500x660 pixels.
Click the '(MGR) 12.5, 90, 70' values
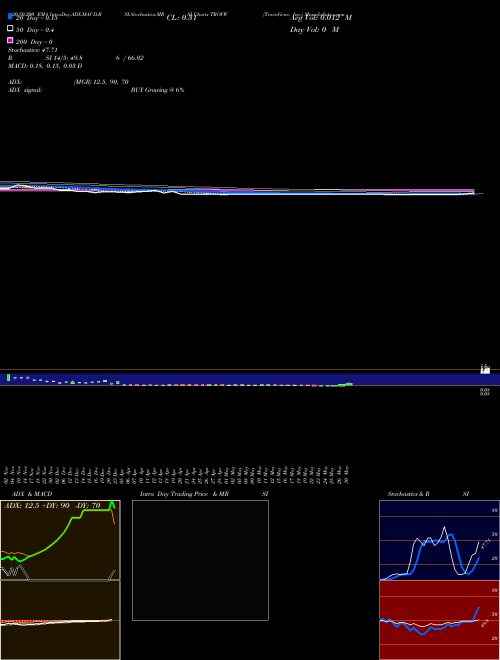(x=101, y=82)
